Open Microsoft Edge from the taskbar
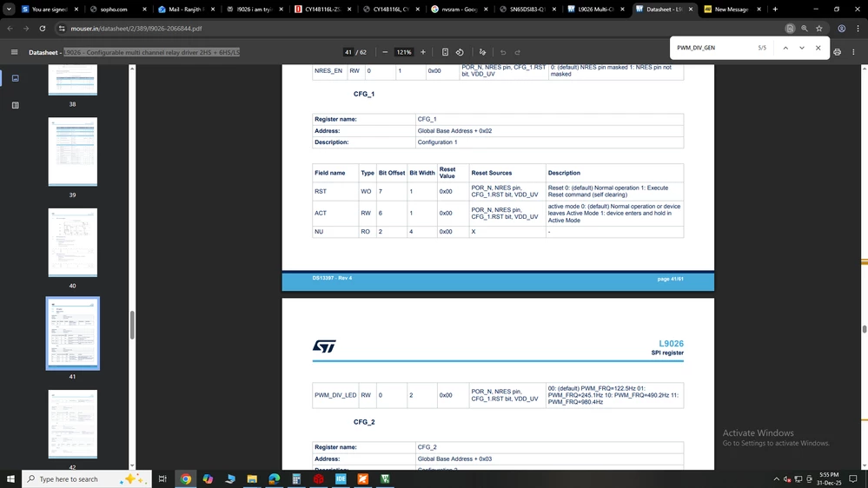The height and width of the screenshot is (488, 868). coord(274,478)
